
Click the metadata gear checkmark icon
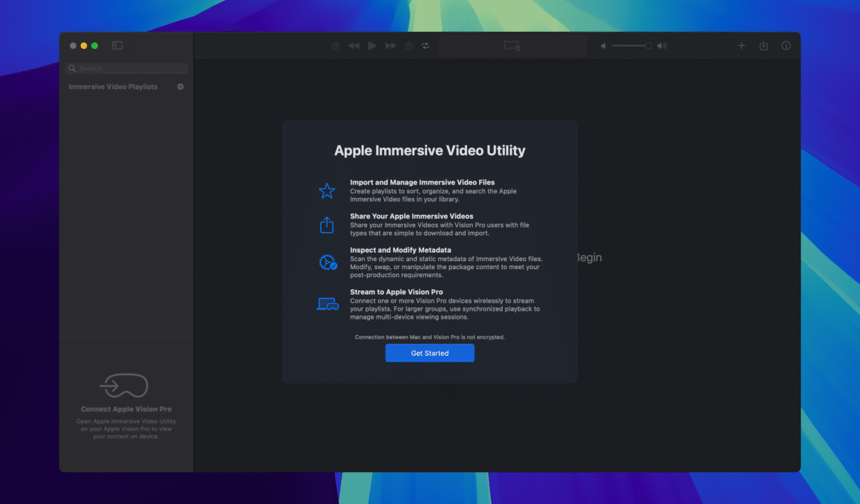point(328,262)
